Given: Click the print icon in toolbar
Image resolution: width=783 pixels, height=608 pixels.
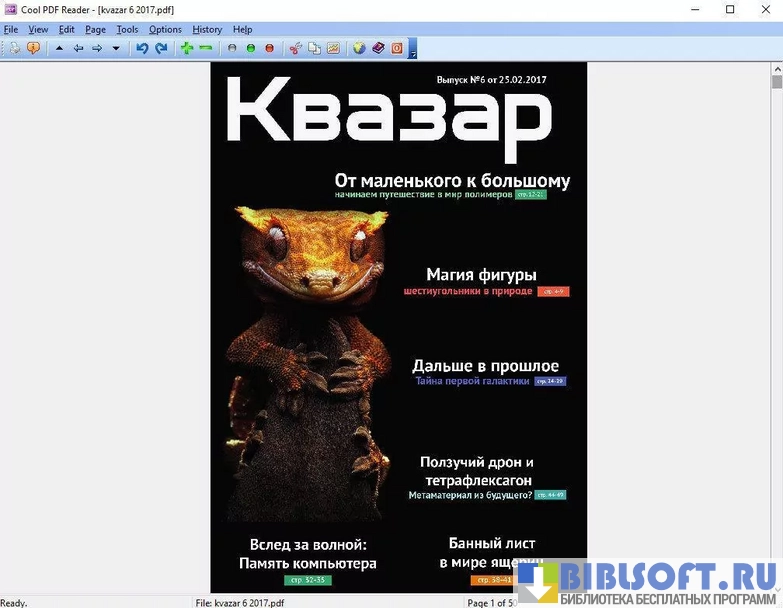Looking at the screenshot, I should tap(15, 47).
